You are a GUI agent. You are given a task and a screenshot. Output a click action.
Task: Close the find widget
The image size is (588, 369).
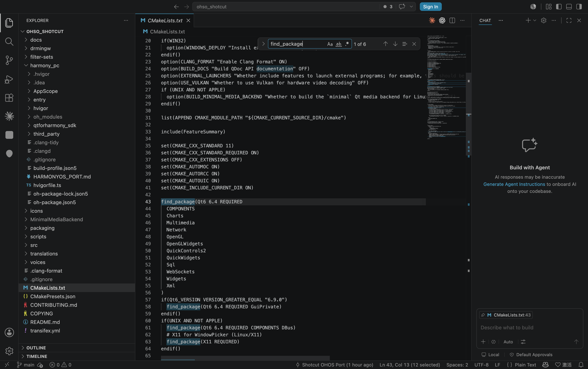pos(414,44)
